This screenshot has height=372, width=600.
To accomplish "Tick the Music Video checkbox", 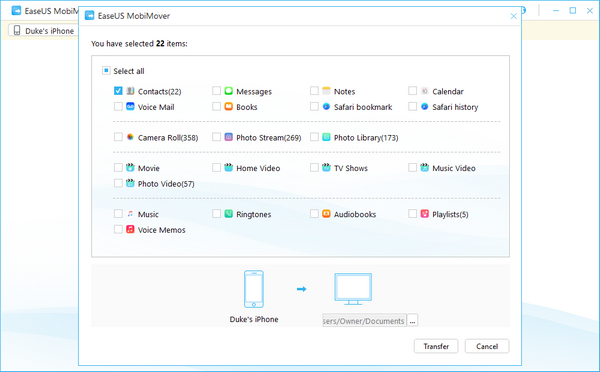I will click(412, 167).
